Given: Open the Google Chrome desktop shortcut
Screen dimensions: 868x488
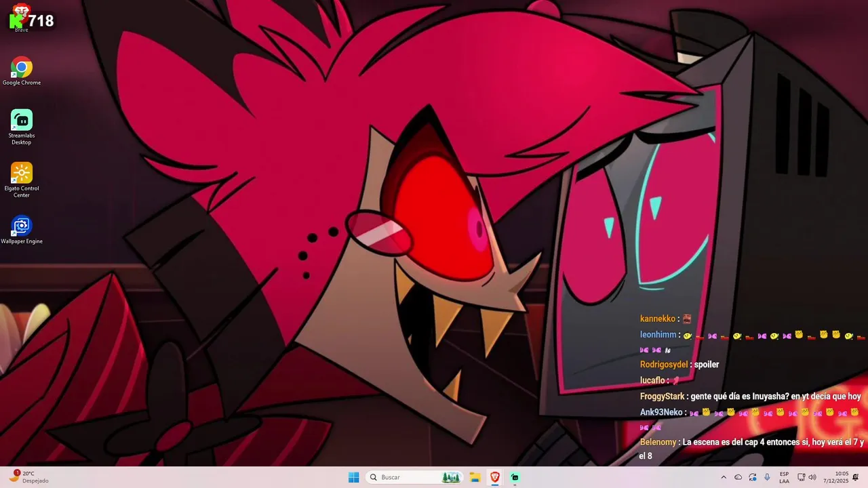Looking at the screenshot, I should click(22, 72).
